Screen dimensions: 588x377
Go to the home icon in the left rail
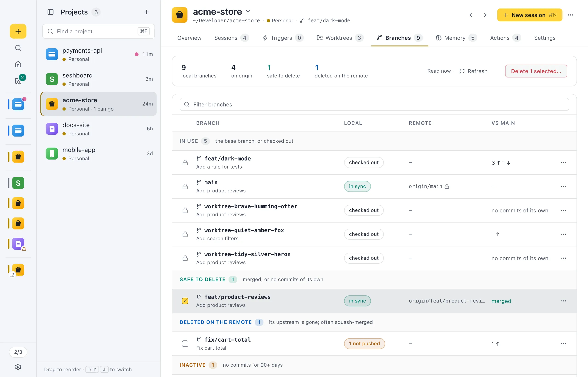pyautogui.click(x=18, y=64)
